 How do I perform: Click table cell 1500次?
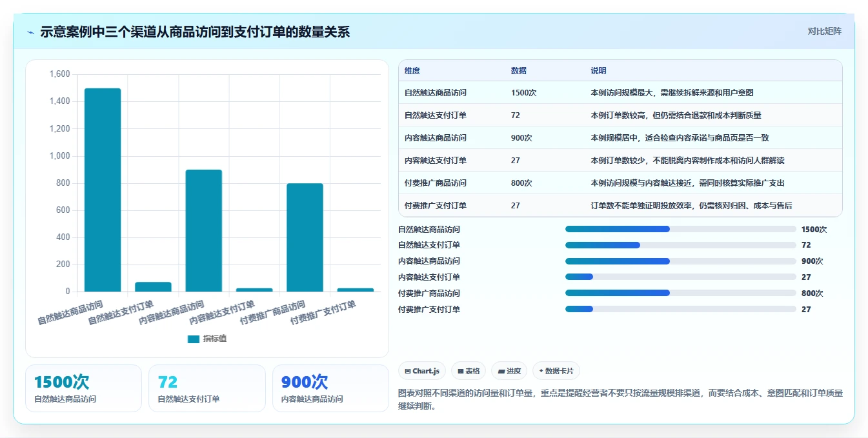click(523, 93)
